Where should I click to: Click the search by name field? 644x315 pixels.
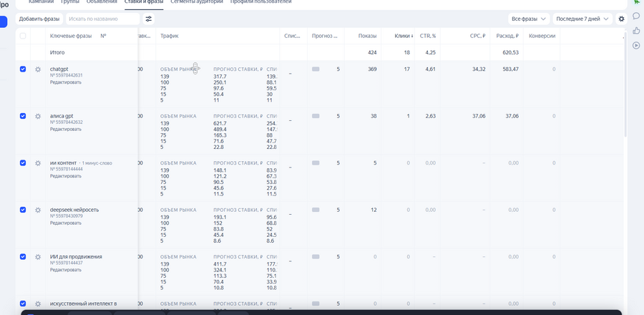pos(102,19)
